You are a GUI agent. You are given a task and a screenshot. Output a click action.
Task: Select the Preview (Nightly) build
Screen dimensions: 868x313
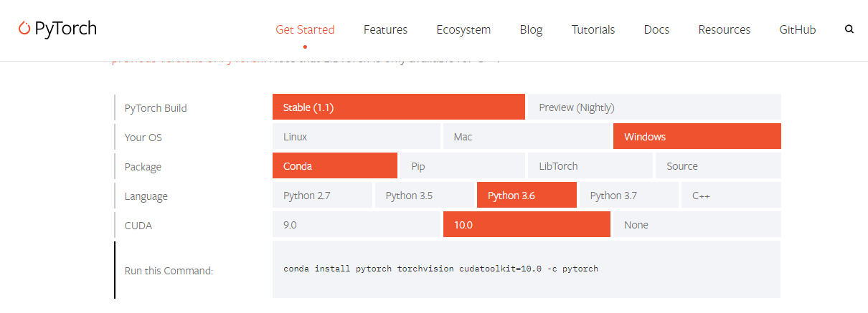pos(654,107)
